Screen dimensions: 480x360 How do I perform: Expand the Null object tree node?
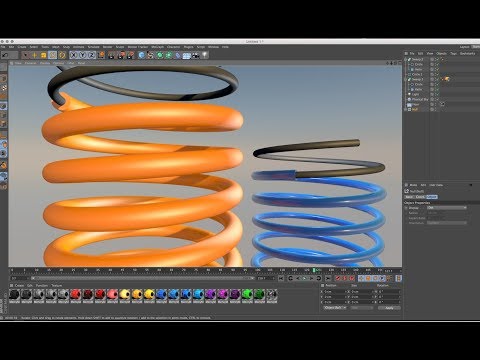click(406, 109)
